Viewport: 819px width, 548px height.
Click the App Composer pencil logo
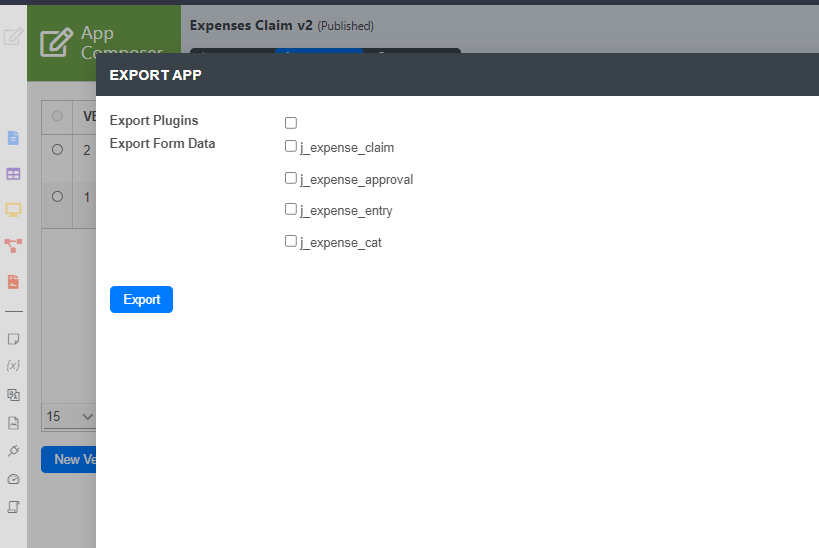(56, 43)
